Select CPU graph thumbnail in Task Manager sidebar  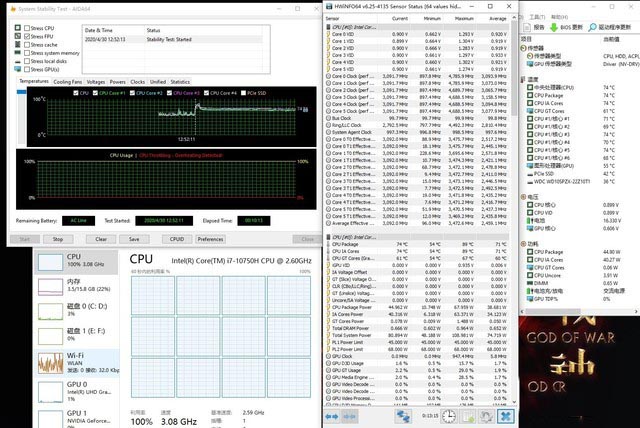[x=51, y=262]
